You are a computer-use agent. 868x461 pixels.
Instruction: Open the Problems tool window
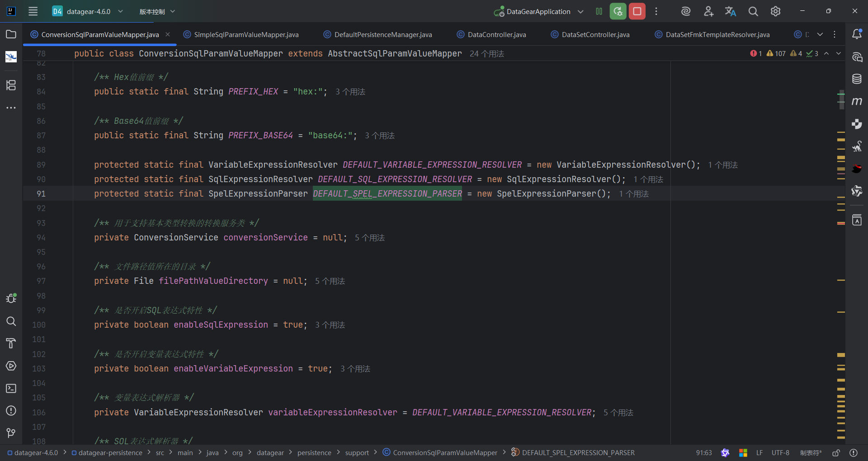pos(11,410)
